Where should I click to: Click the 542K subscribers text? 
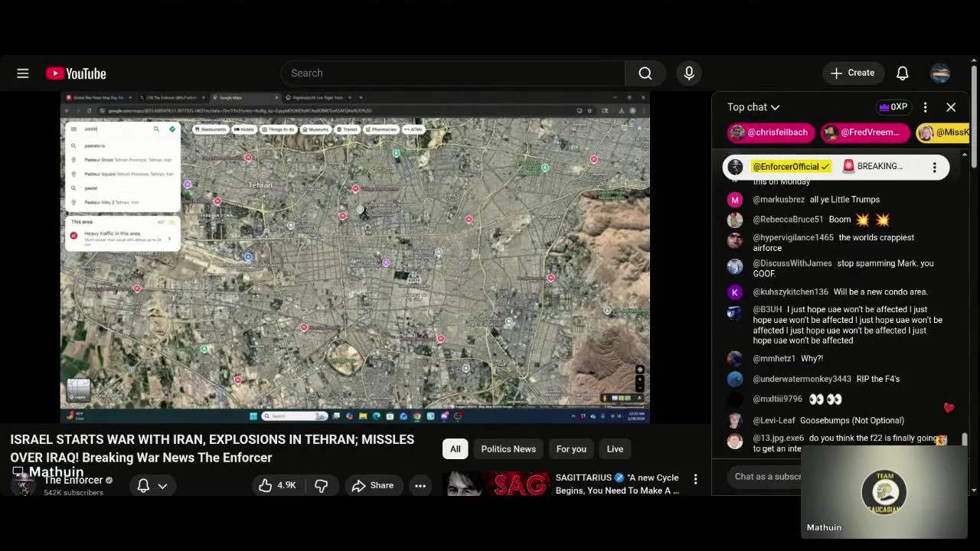(73, 493)
